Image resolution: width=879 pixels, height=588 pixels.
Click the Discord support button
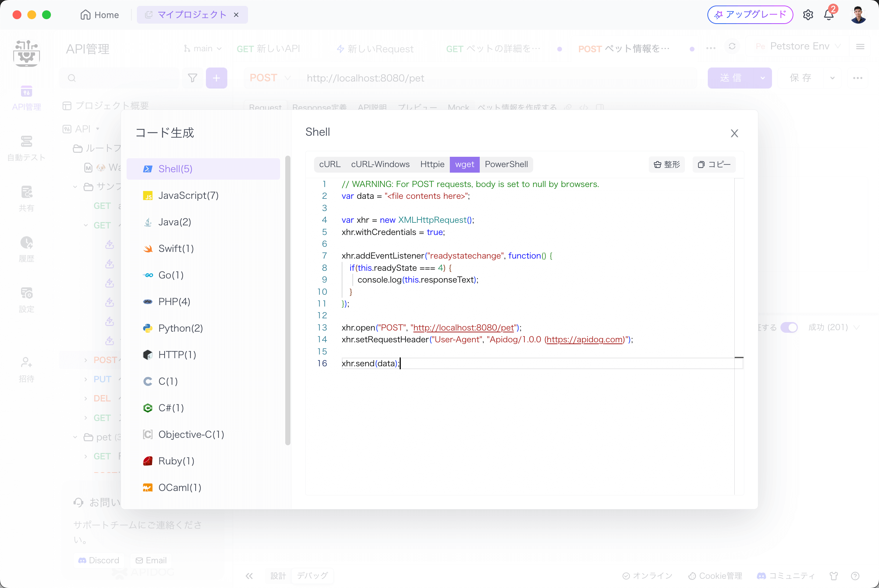tap(99, 560)
